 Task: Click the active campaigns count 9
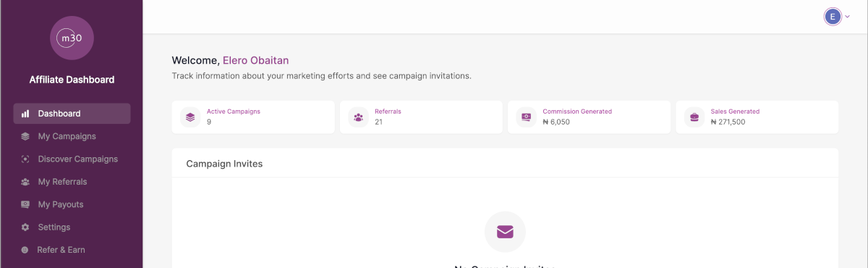[x=209, y=122]
